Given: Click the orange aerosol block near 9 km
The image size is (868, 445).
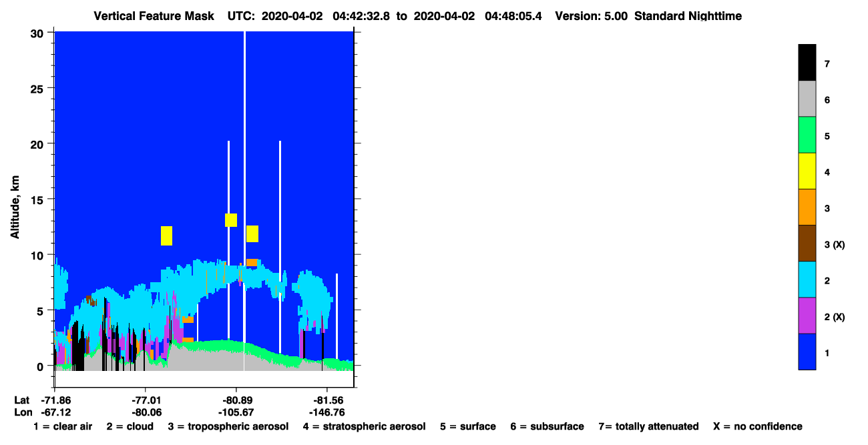Looking at the screenshot, I should [x=252, y=262].
